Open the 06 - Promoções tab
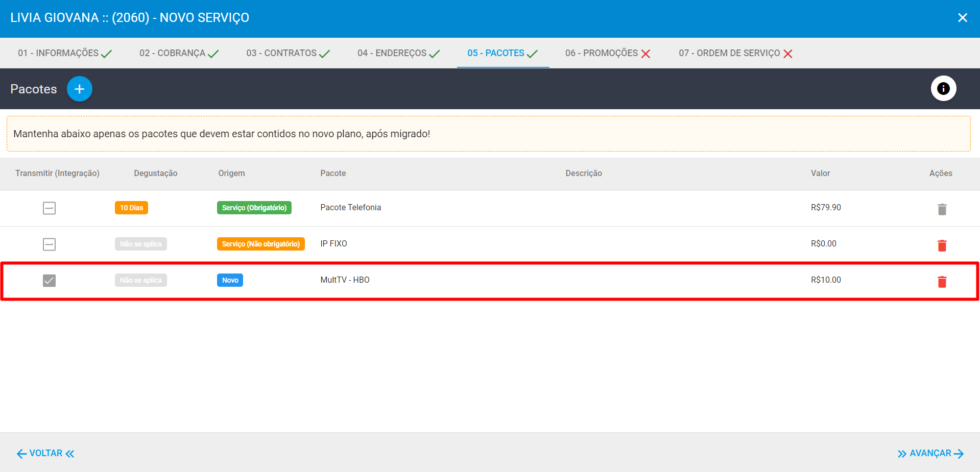The width and height of the screenshot is (980, 472). (x=608, y=53)
